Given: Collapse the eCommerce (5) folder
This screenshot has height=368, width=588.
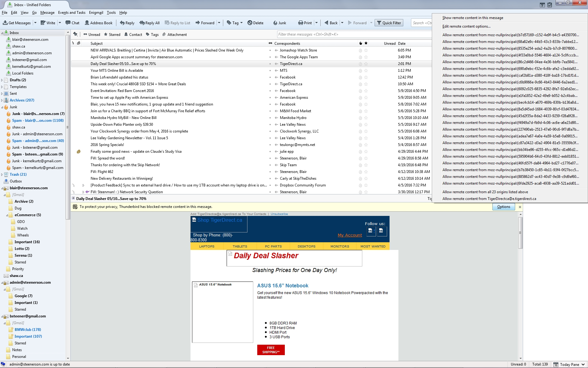Looking at the screenshot, I should [7, 215].
